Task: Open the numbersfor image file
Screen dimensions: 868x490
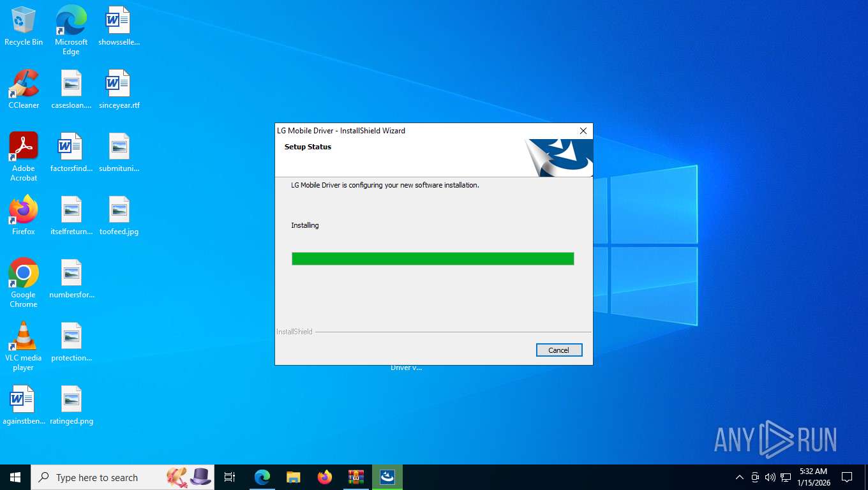Action: tap(71, 279)
